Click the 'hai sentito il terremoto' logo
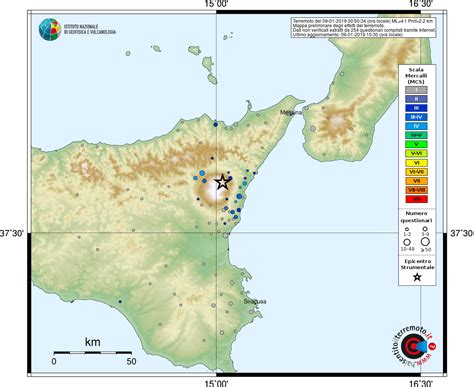 pos(413,347)
